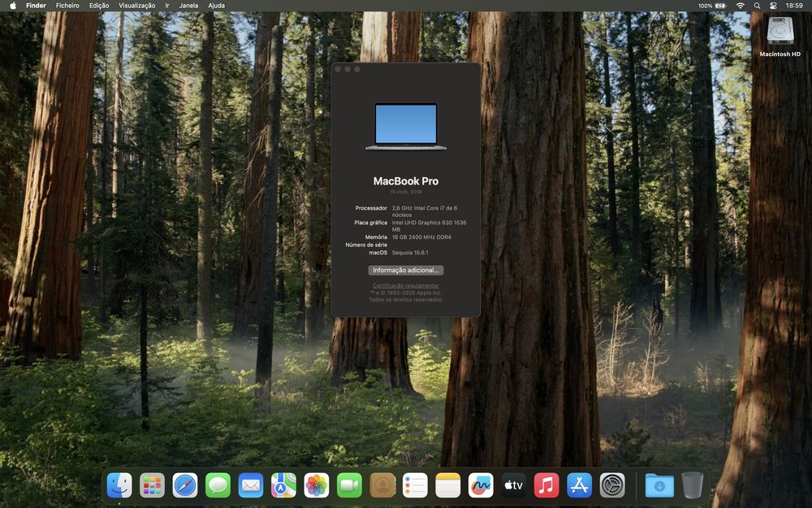Image resolution: width=812 pixels, height=508 pixels.
Task: Open the Apple menu
Action: point(13,6)
